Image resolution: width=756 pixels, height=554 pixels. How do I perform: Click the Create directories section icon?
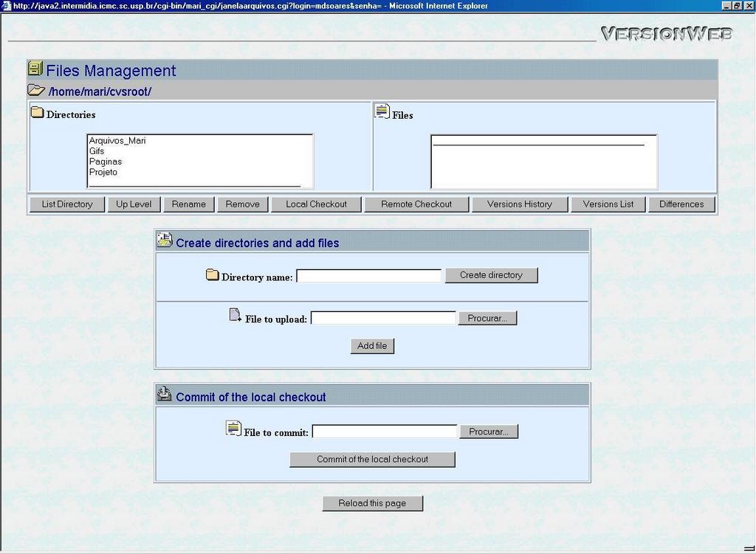[165, 240]
